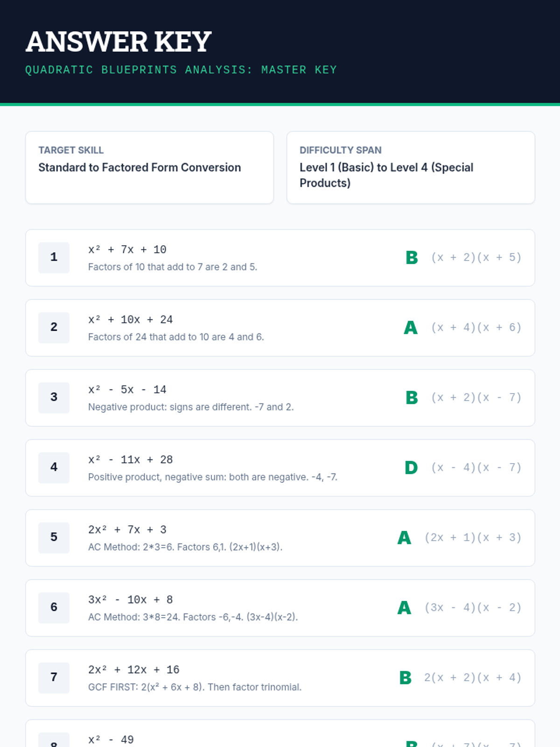This screenshot has width=560, height=747.
Task: Click the GCF FIRST explanation text
Action: click(x=195, y=687)
